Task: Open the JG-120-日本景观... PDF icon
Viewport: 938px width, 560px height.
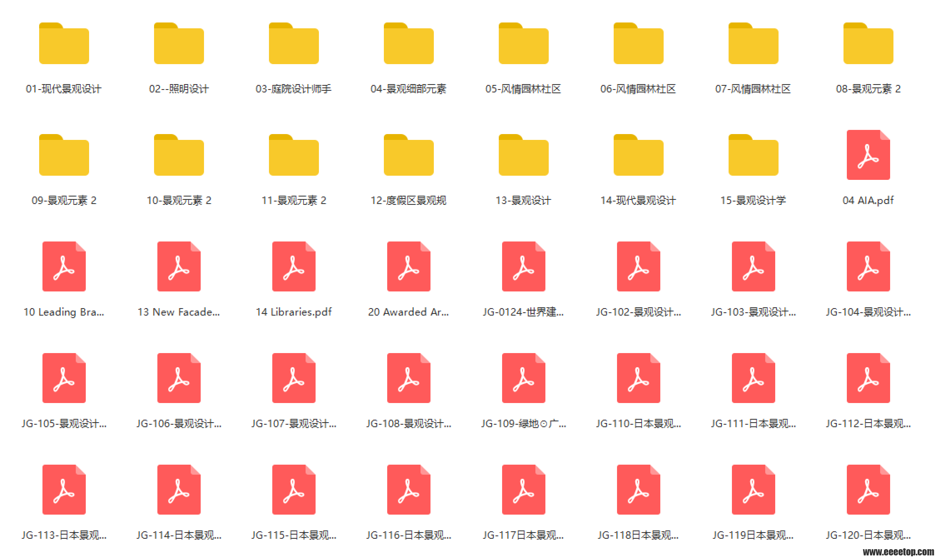Action: tap(868, 490)
